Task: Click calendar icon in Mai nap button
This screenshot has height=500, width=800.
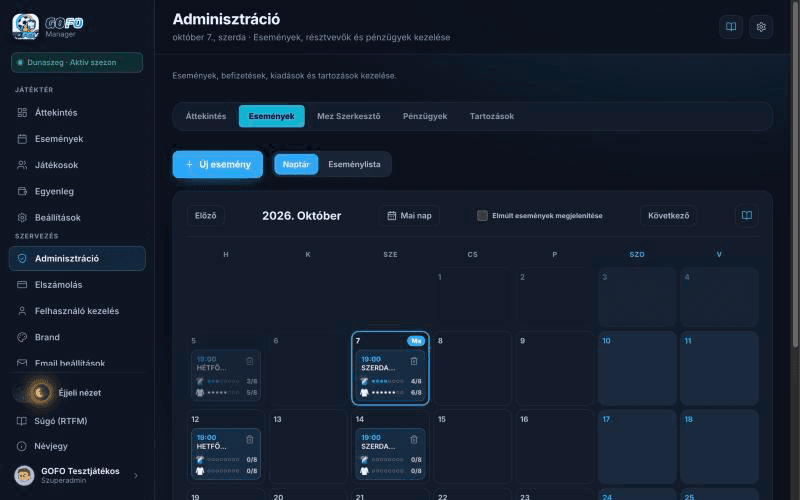Action: (391, 215)
